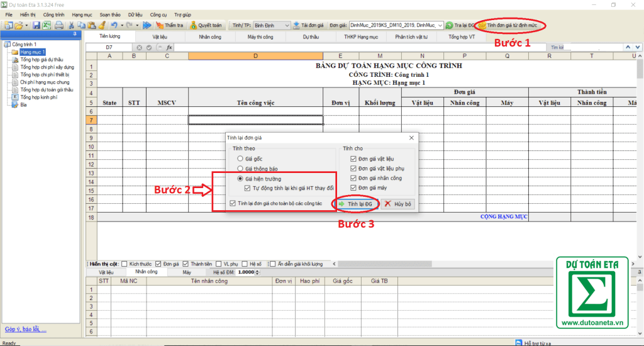
Task: Click the Tính lại ĐG button
Action: (356, 204)
